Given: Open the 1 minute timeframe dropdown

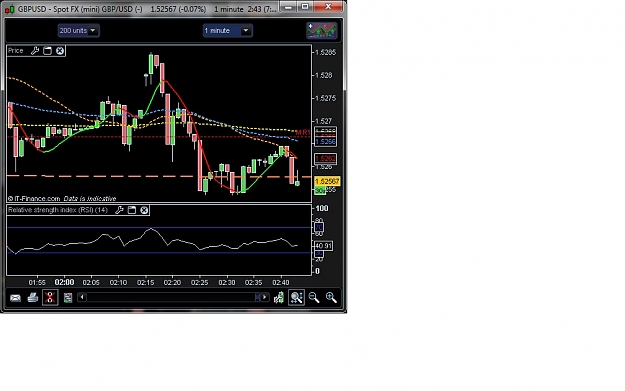Looking at the screenshot, I should point(227,30).
